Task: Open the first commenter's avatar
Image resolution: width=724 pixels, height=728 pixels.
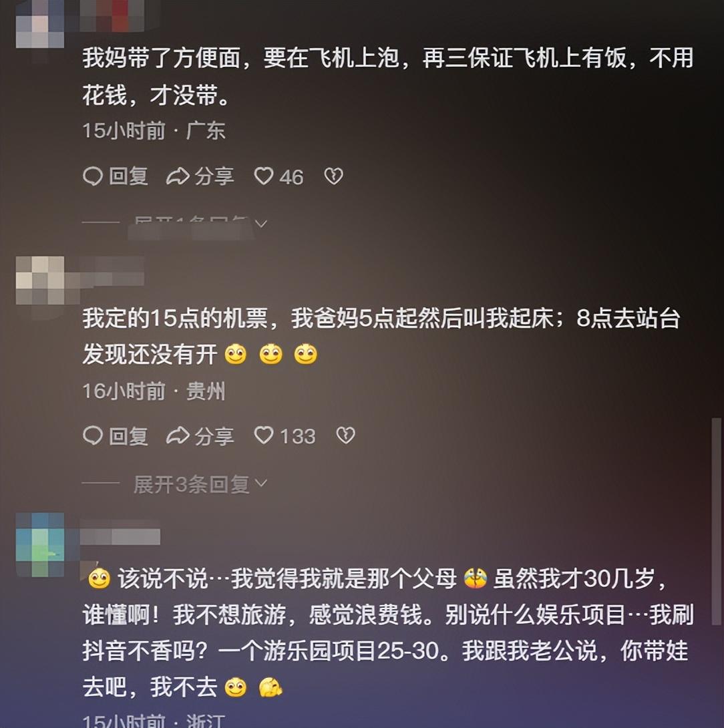Action: 40,24
